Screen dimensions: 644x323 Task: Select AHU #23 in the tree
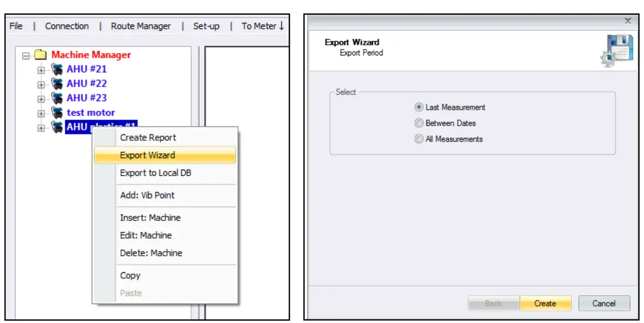[x=87, y=98]
